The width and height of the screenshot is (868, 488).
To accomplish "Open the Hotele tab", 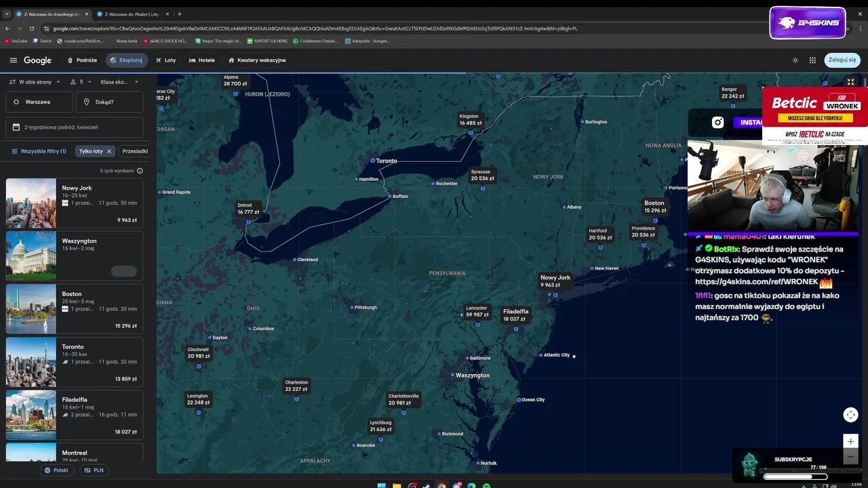I will click(x=202, y=60).
